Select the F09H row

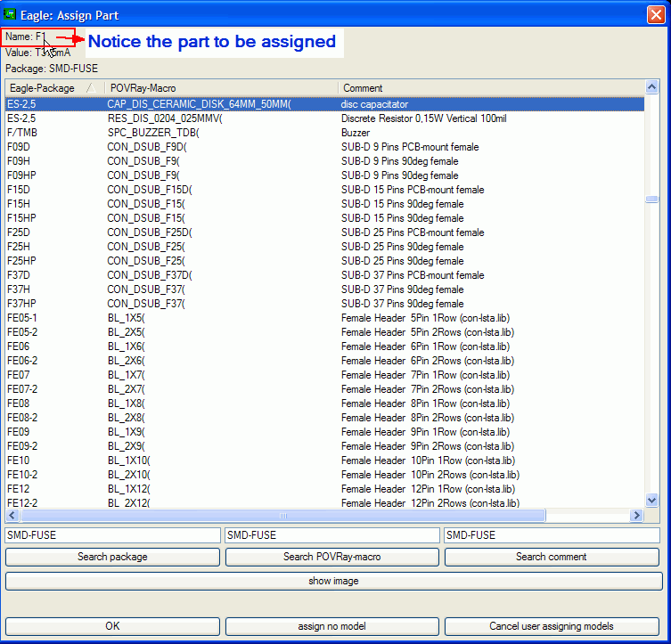tap(324, 161)
